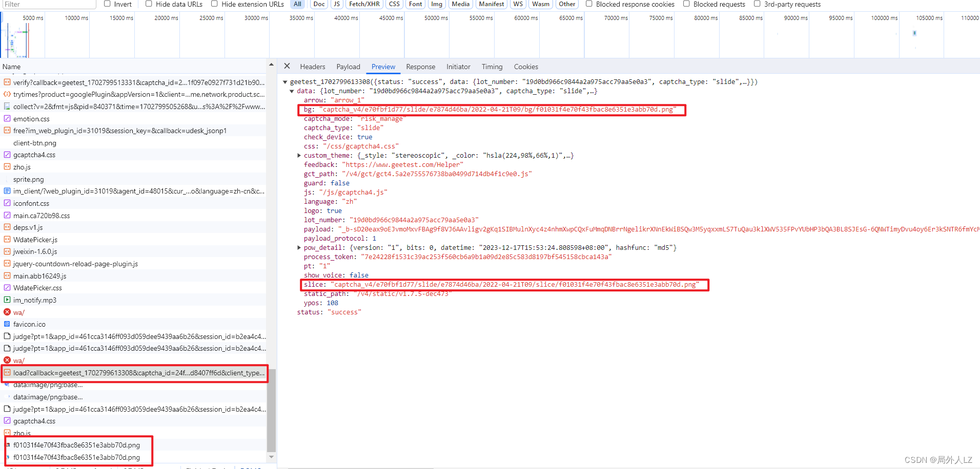980x469 pixels.
Task: Select the im_notify.mp3 request
Action: 133,300
